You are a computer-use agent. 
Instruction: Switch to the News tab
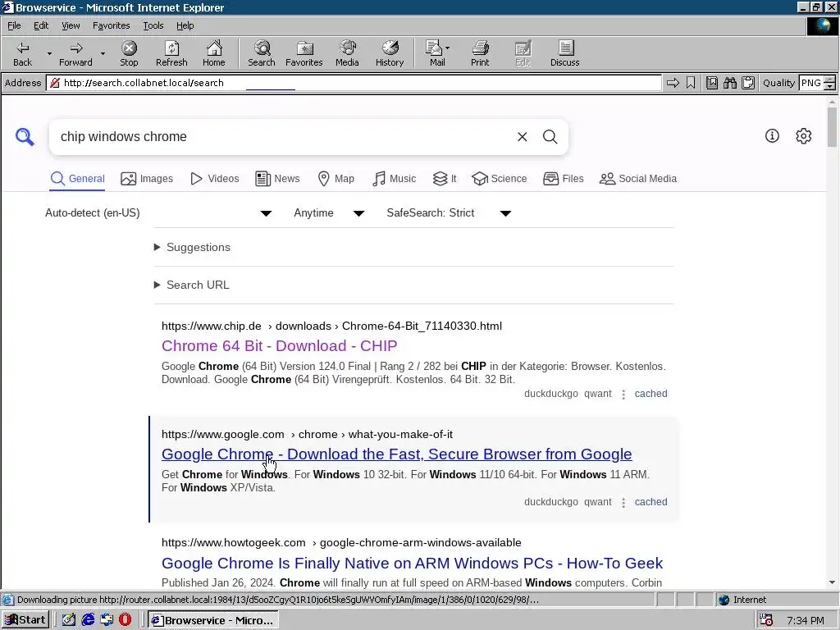[277, 178]
